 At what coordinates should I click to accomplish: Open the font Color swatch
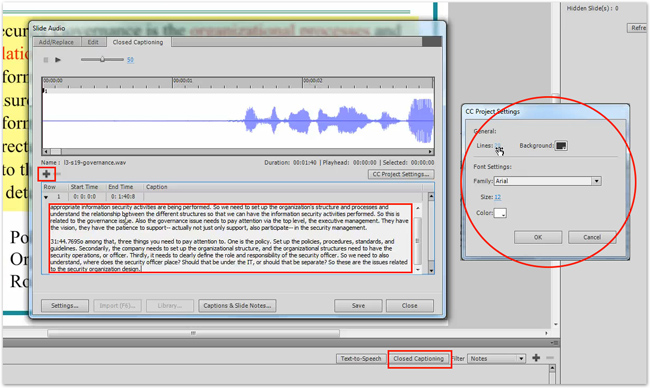click(x=500, y=213)
